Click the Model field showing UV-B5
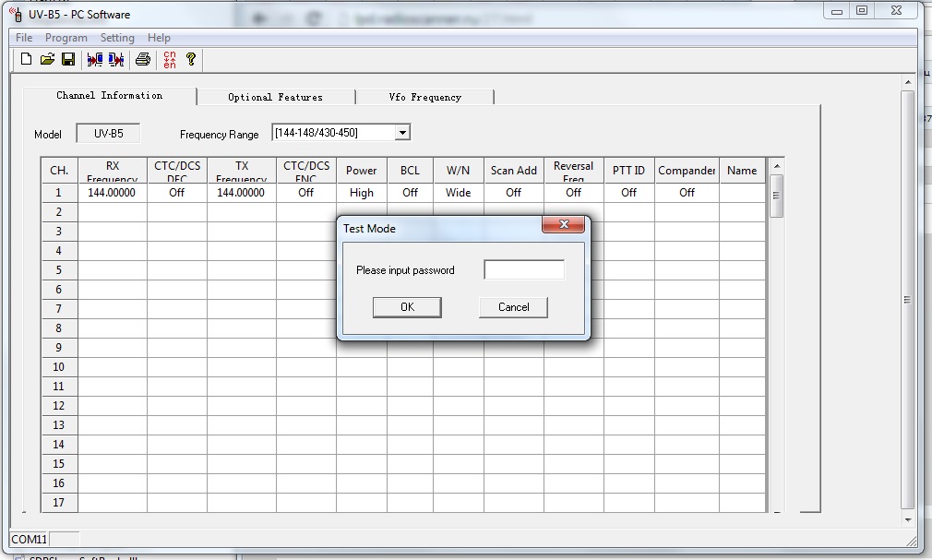This screenshot has height=560, width=932. (108, 134)
